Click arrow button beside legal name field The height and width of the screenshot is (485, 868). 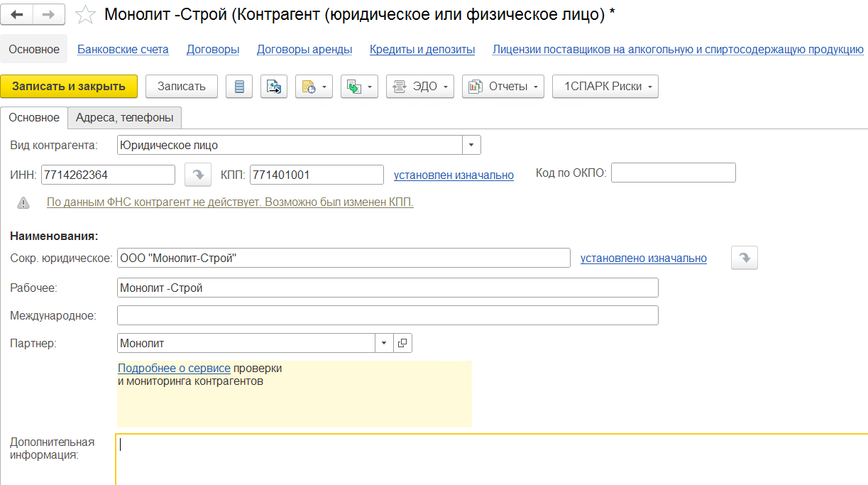click(x=745, y=258)
